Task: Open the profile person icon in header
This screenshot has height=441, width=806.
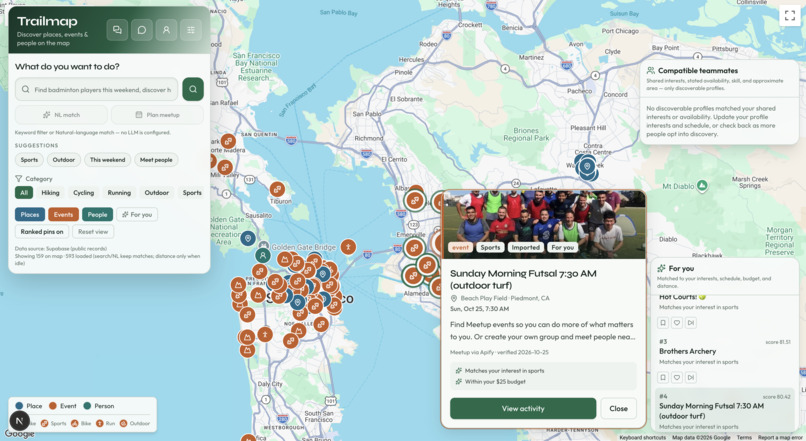Action: (x=166, y=30)
